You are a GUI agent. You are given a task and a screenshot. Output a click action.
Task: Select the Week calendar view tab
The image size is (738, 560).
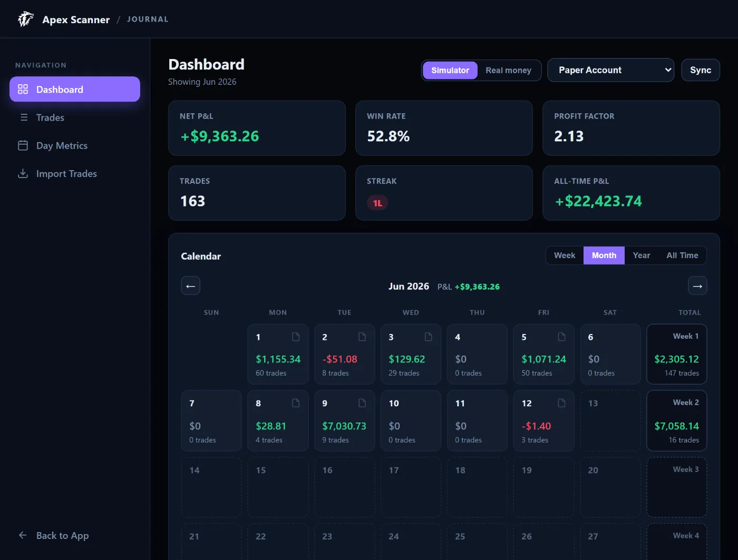coord(565,256)
